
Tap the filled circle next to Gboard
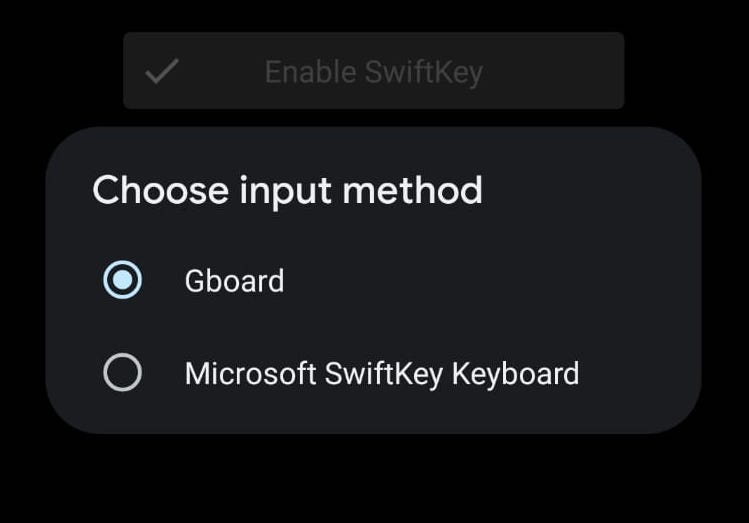point(123,281)
